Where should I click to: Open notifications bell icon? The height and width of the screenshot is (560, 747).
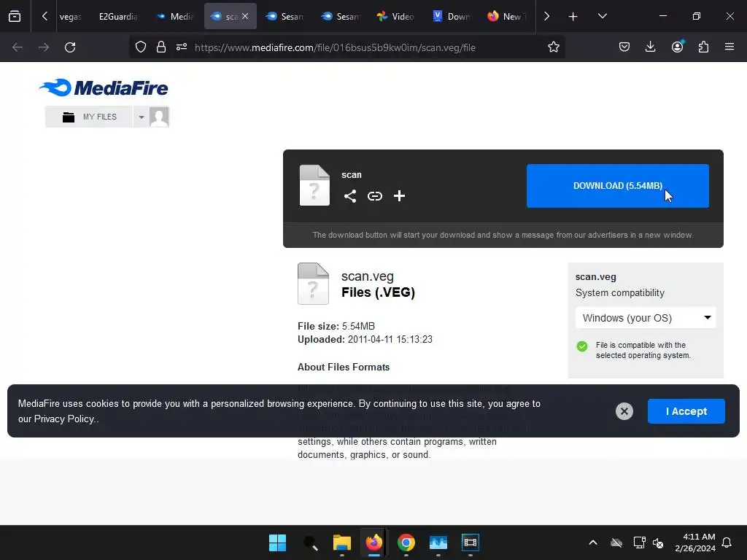(x=727, y=542)
